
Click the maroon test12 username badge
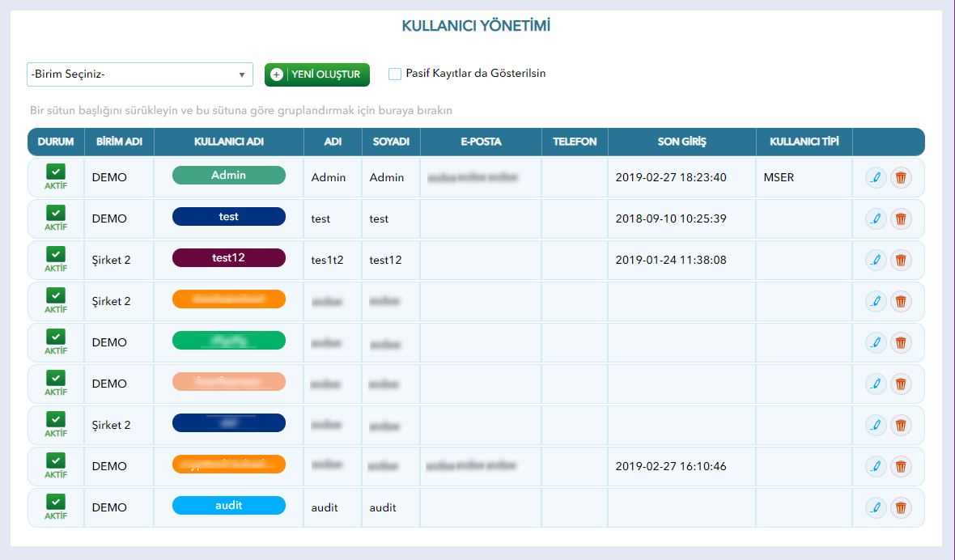click(x=229, y=257)
